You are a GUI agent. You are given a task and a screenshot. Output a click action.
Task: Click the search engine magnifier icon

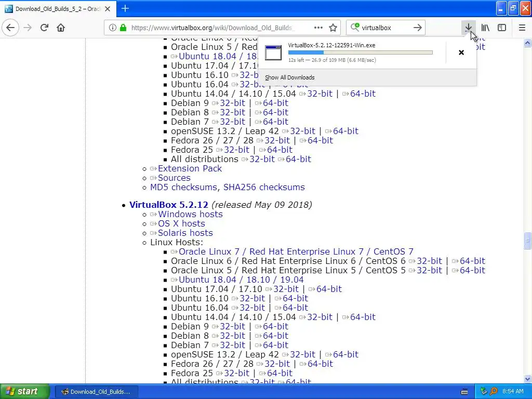click(354, 27)
